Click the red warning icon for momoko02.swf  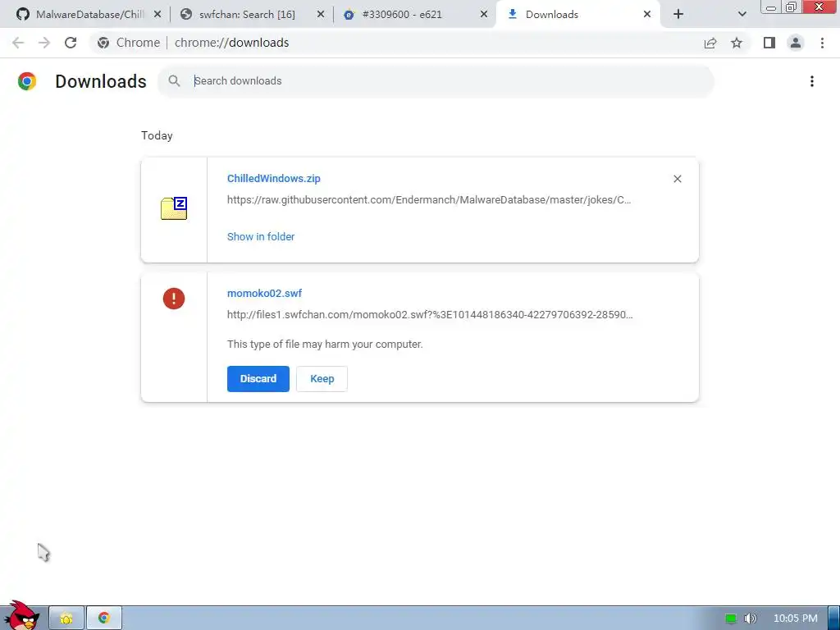point(174,299)
